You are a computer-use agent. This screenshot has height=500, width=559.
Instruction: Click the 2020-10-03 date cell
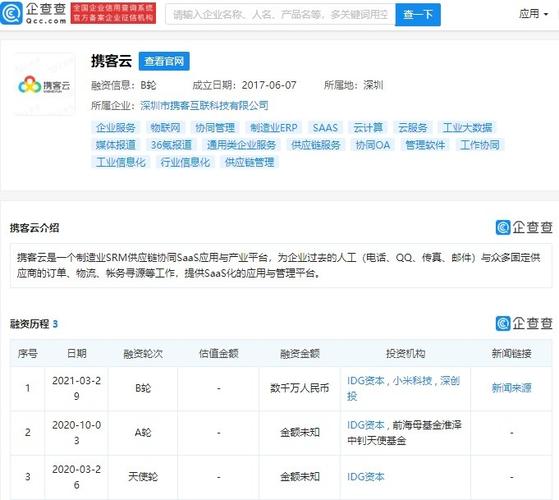pyautogui.click(x=77, y=432)
